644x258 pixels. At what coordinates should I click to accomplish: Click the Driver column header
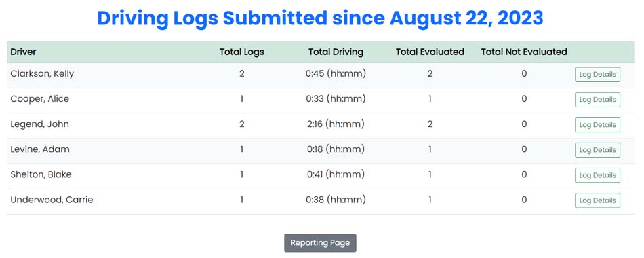(x=23, y=52)
